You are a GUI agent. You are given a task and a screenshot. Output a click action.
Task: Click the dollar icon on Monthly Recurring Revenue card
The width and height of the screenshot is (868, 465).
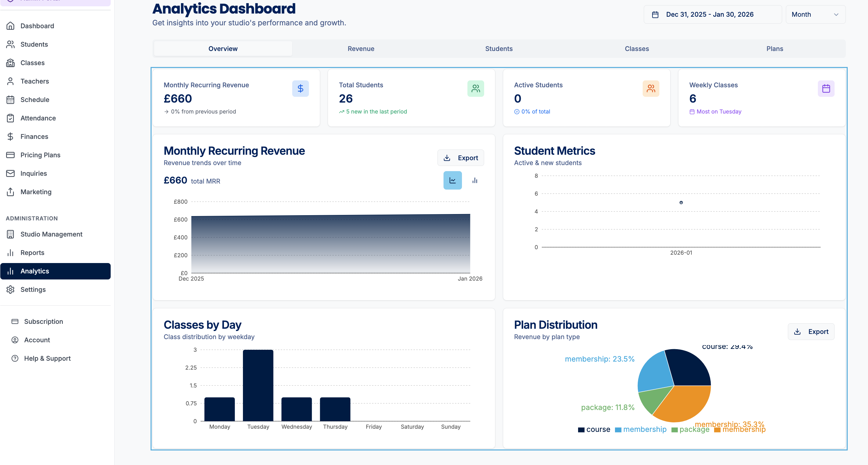[x=300, y=88]
